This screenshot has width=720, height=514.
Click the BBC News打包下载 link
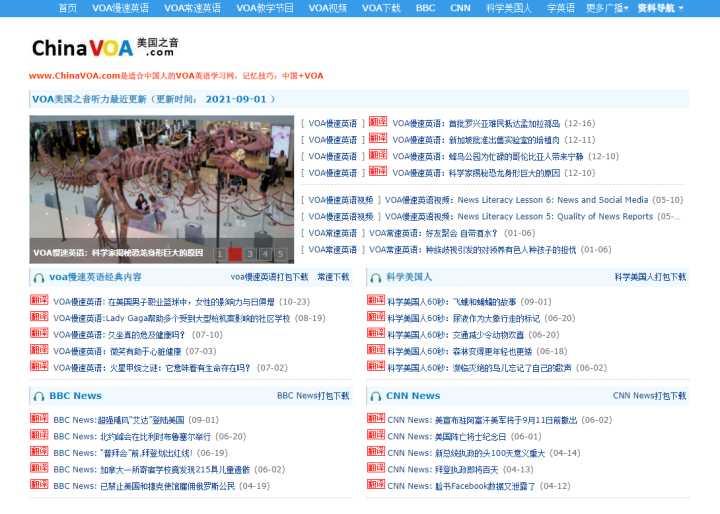(313, 396)
